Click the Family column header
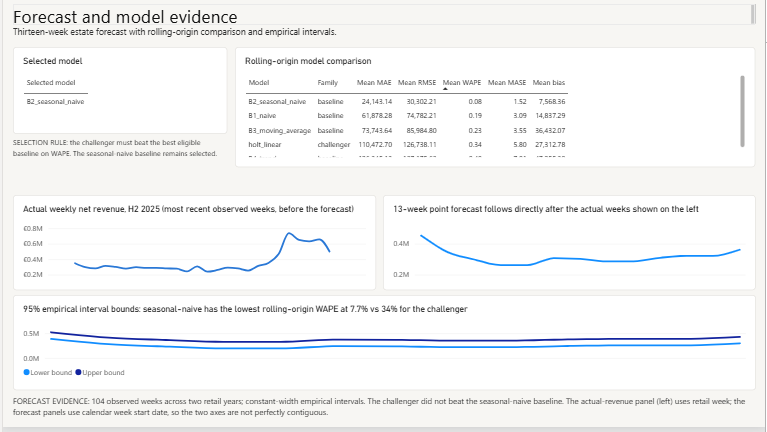The image size is (767, 432). coord(328,83)
